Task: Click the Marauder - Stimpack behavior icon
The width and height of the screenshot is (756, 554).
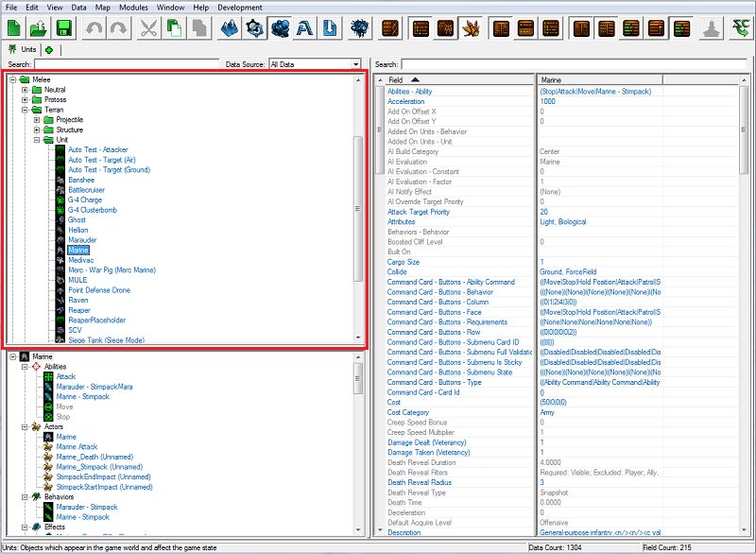Action: (x=48, y=508)
